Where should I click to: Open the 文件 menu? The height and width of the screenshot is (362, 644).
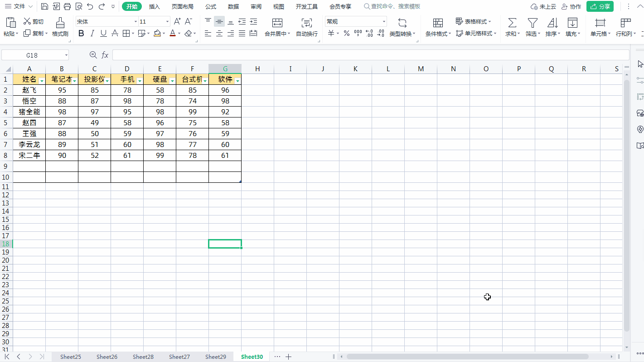19,6
